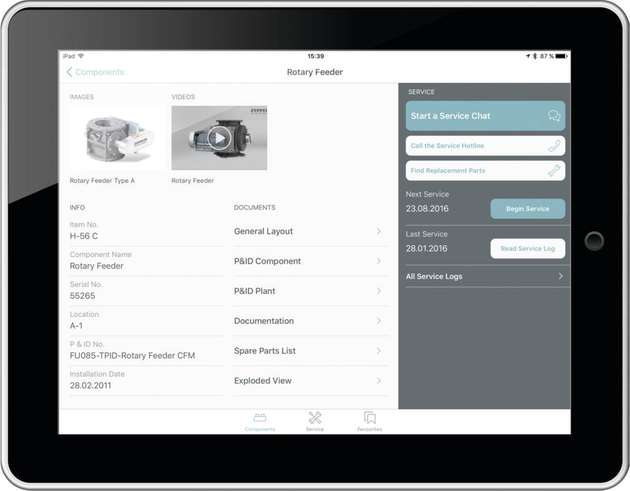Click the replacement parts tool icon
This screenshot has height=491, width=630.
pos(554,170)
